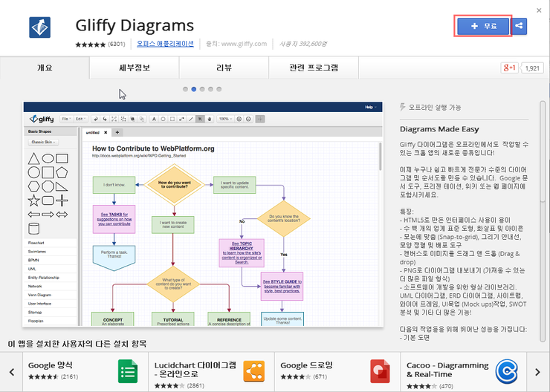Screen dimensions: 550x392
Task: Switch to the 세부정보 tab
Action: [135, 68]
